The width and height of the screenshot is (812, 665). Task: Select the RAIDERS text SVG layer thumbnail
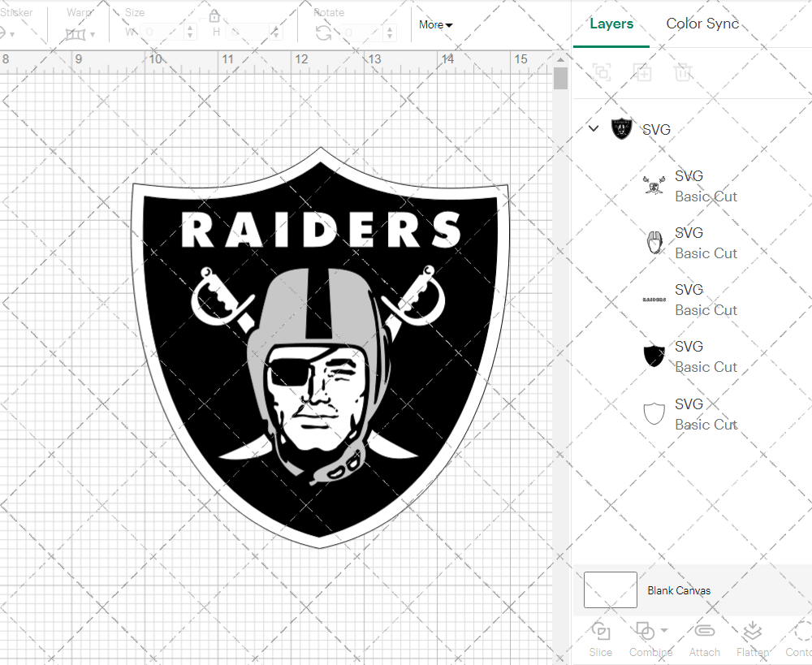tap(654, 300)
